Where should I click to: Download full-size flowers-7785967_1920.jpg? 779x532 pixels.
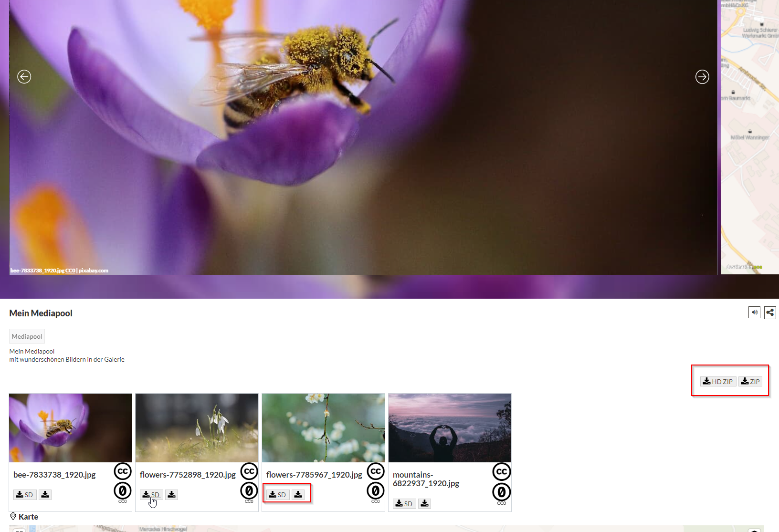[298, 495]
